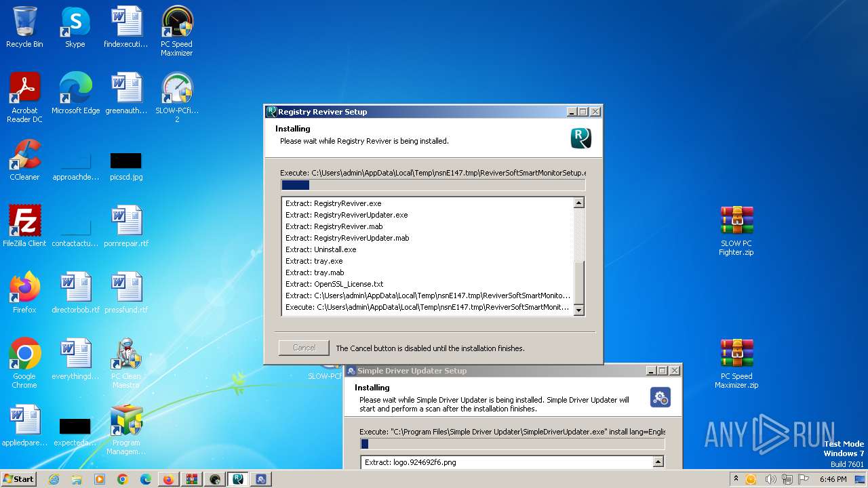
Task: Click Simple Driver Updater gear logo
Action: [x=660, y=397]
